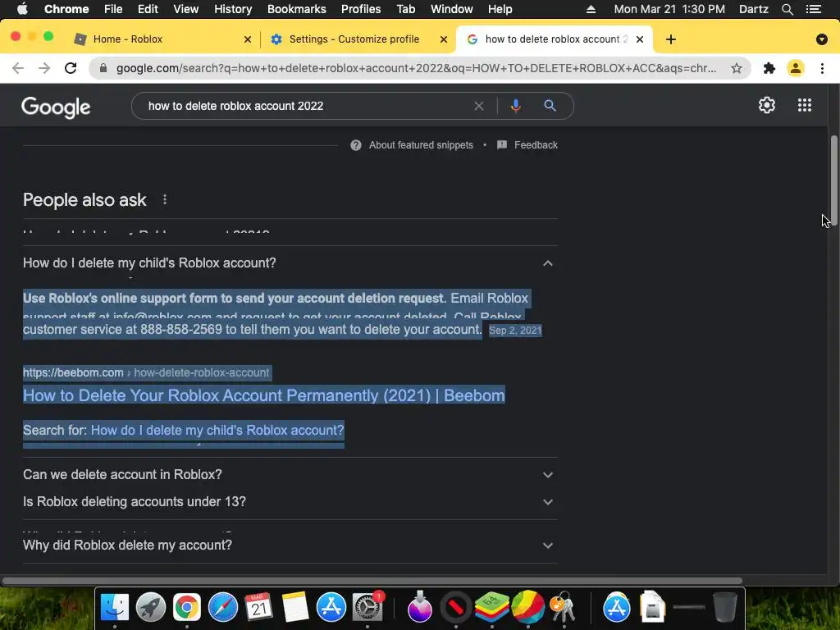Viewport: 840px width, 630px height.
Task: Open BlueStacks green layered icon in dock
Action: click(492, 607)
